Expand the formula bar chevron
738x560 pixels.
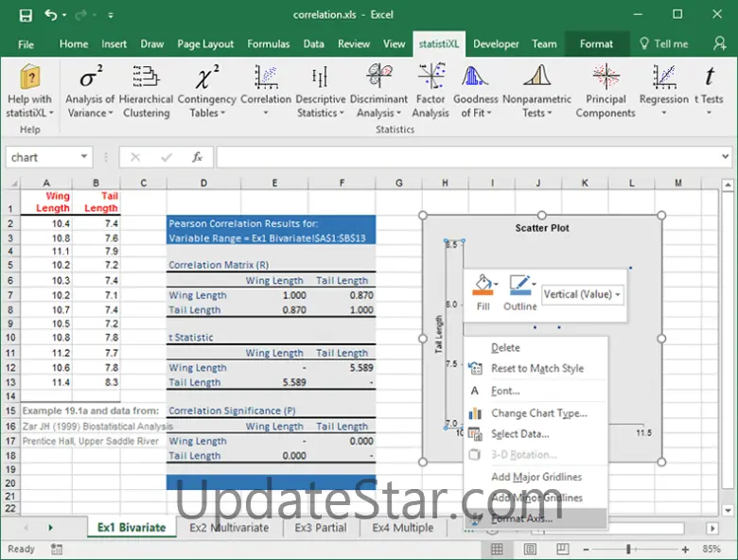click(725, 156)
